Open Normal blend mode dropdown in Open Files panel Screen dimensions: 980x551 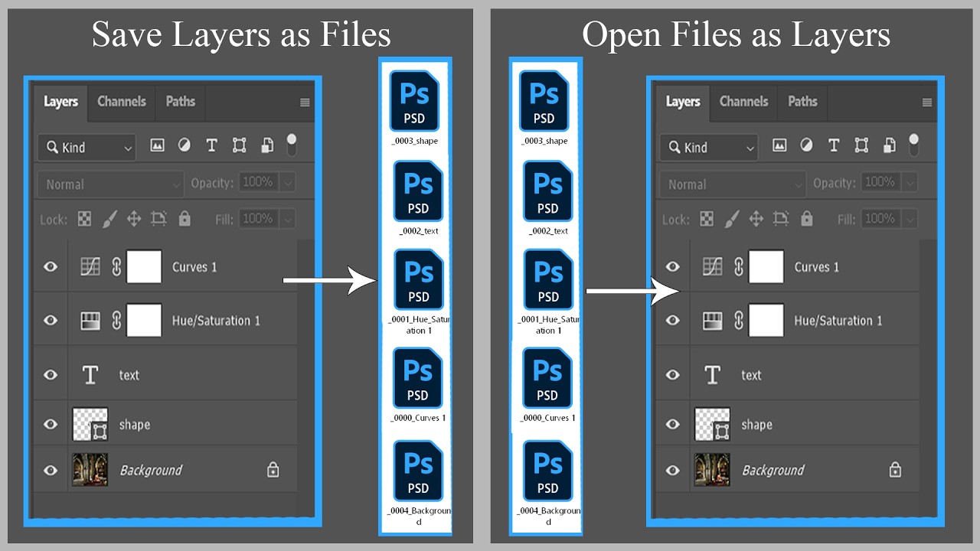tap(733, 184)
